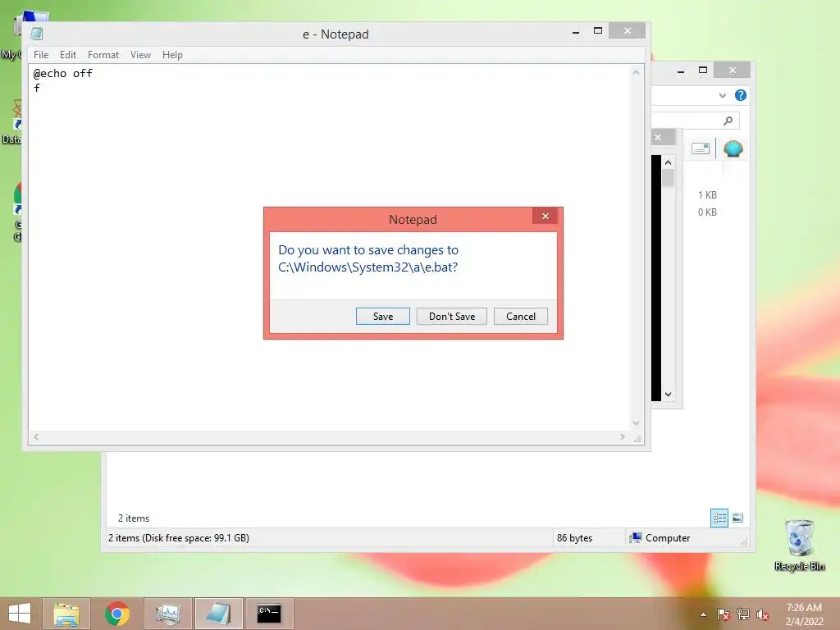
Task: Switch Explorer to details view
Action: tap(719, 518)
